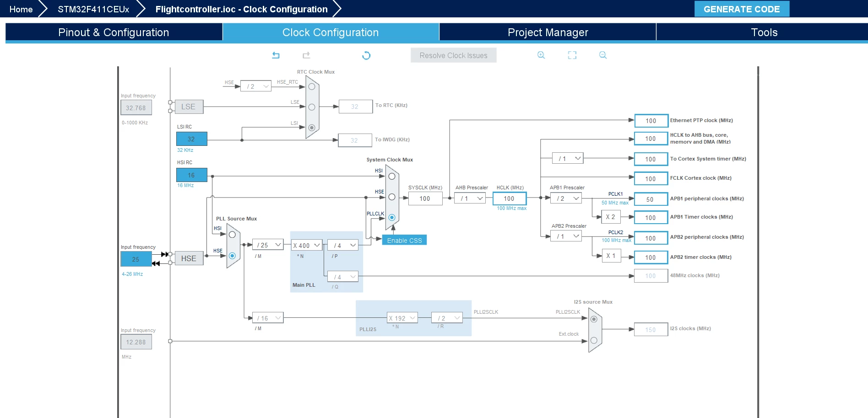868x418 pixels.
Task: Select HSE on PLL Source Mux
Action: click(232, 256)
